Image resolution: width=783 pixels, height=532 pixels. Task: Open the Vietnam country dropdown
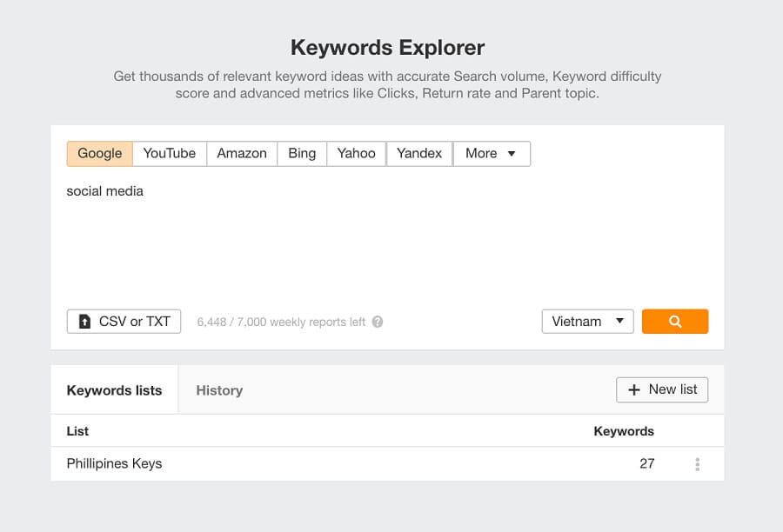point(587,322)
